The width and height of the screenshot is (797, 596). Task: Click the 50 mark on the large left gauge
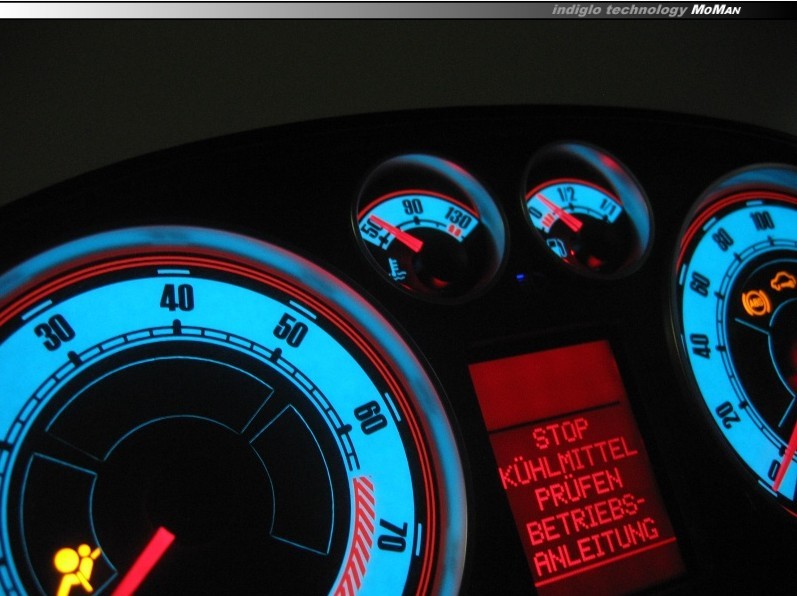click(x=291, y=331)
